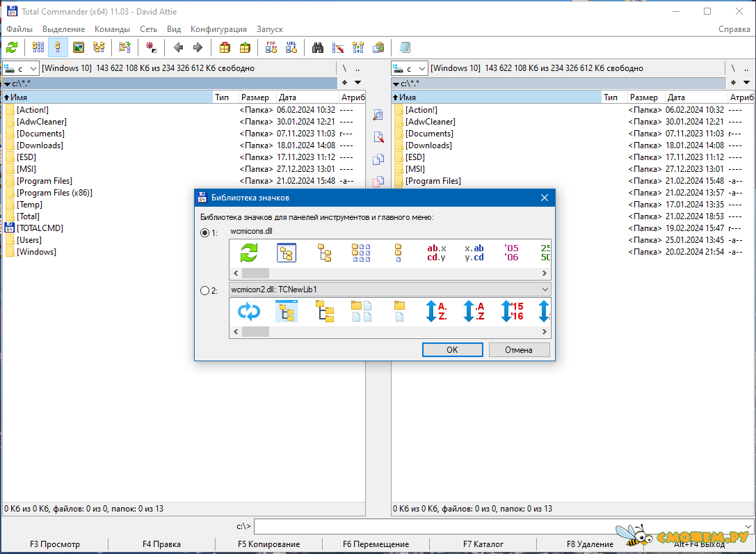
Task: Open the Выделение menu
Action: pyautogui.click(x=64, y=29)
